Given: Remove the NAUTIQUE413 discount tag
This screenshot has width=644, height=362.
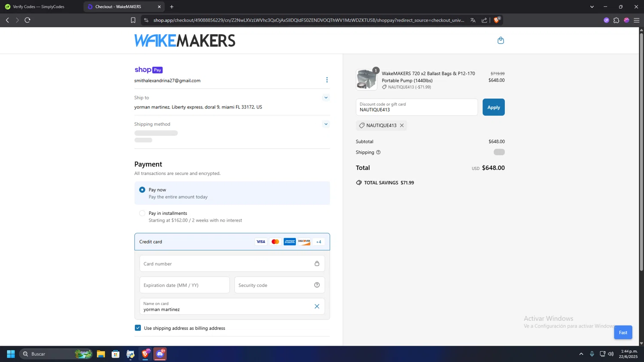Looking at the screenshot, I should coord(402,125).
